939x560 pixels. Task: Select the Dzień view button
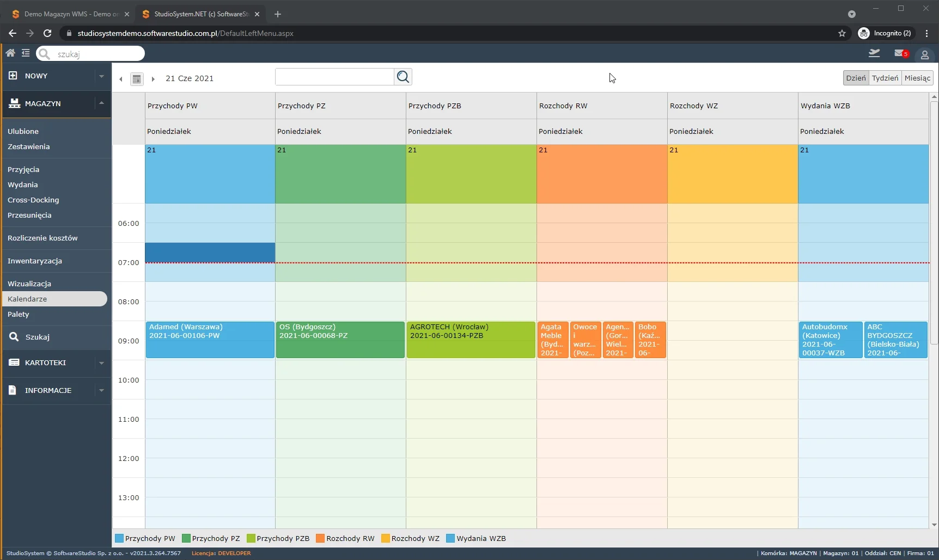coord(856,78)
